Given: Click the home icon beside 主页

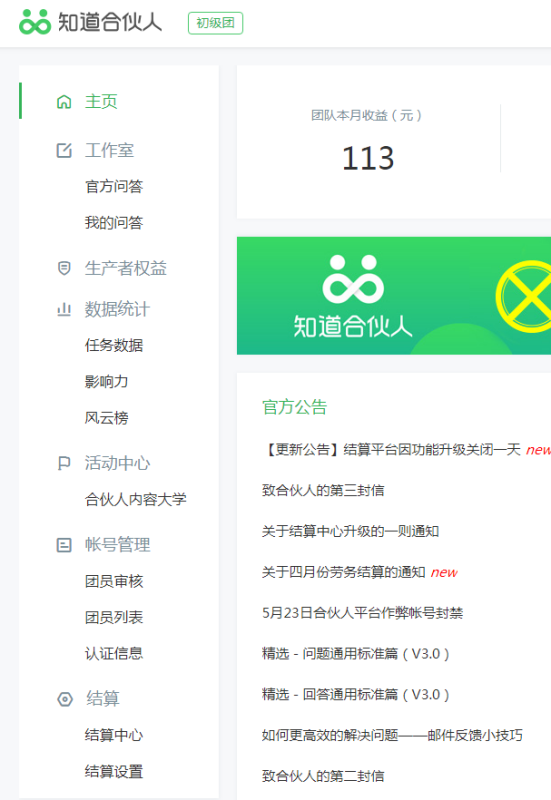Looking at the screenshot, I should click(x=64, y=102).
